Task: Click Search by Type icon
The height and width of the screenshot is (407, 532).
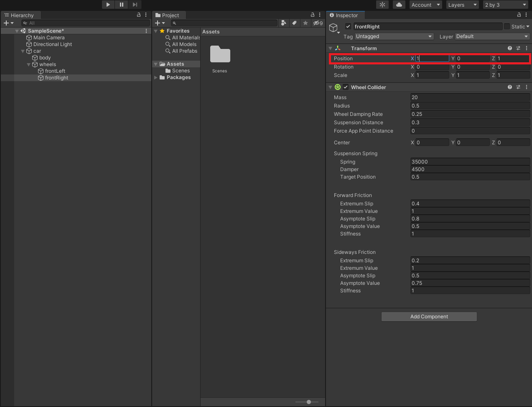Action: [284, 23]
